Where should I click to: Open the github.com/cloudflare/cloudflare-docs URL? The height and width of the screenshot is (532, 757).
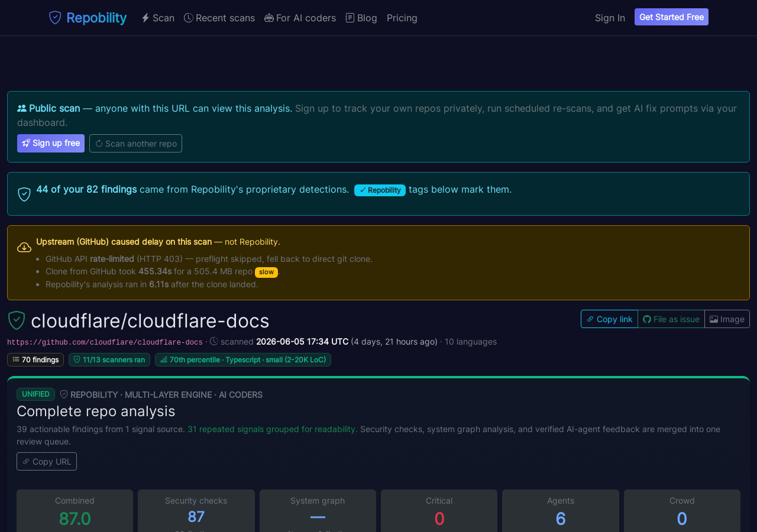105,342
